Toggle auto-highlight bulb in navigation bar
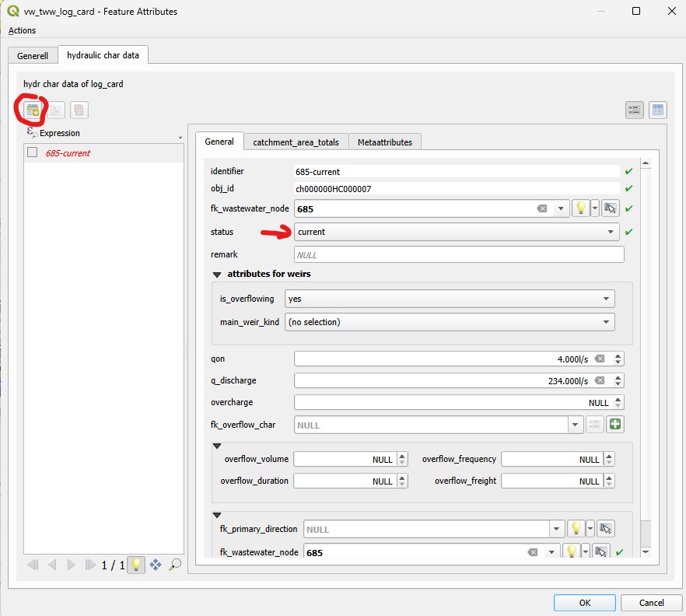 pos(136,565)
